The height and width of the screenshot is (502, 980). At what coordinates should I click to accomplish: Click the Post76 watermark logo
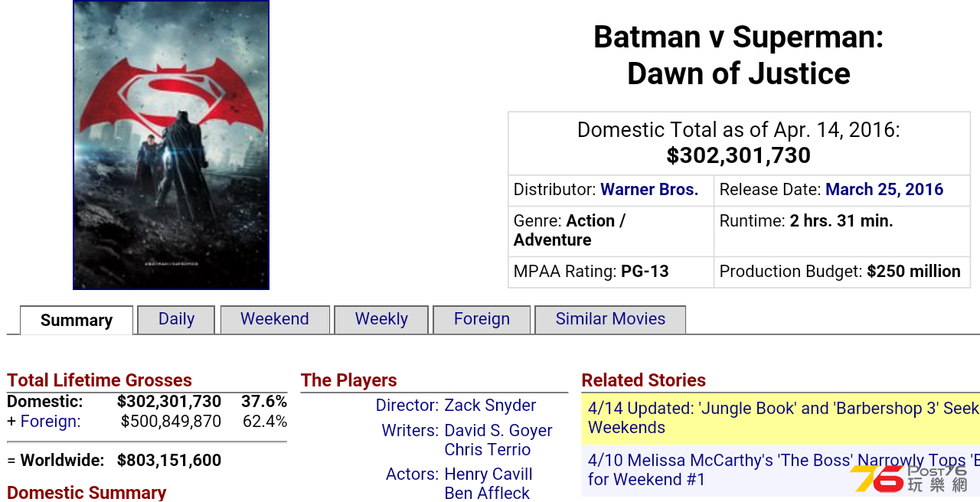tap(909, 478)
